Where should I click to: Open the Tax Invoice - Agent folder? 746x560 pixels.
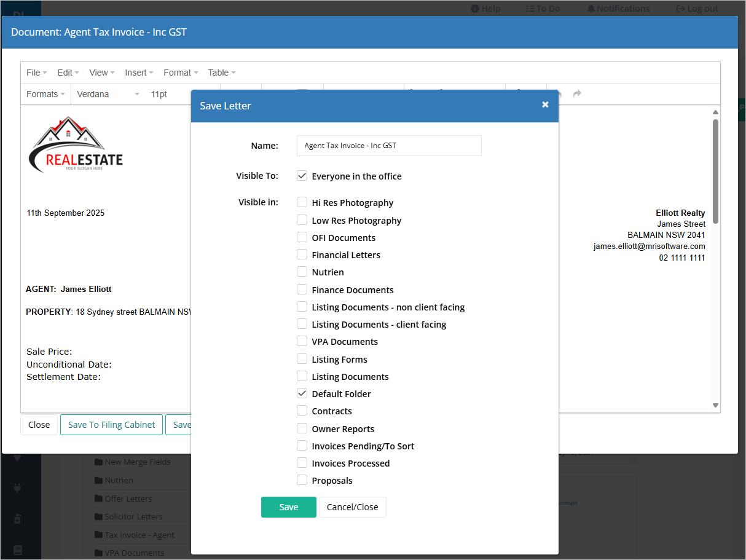pos(135,535)
